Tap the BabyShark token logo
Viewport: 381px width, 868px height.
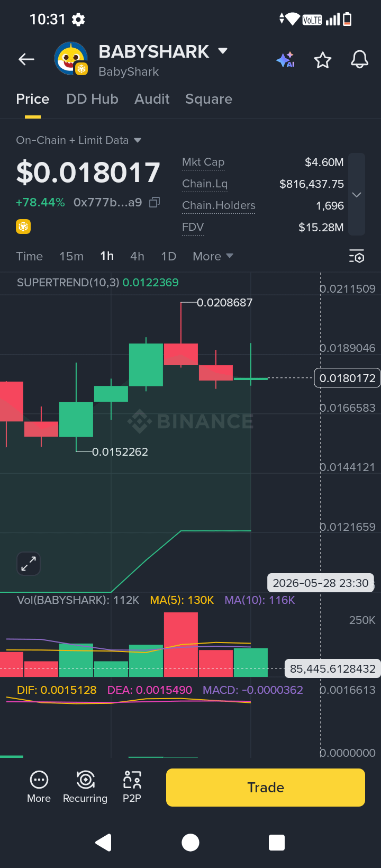pyautogui.click(x=71, y=59)
